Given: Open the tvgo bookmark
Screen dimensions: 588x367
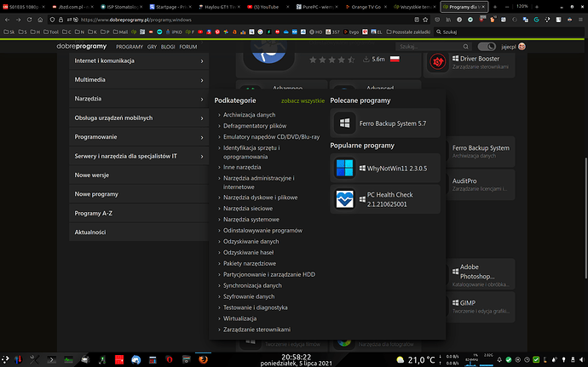Looking at the screenshot, I should click(x=351, y=32).
